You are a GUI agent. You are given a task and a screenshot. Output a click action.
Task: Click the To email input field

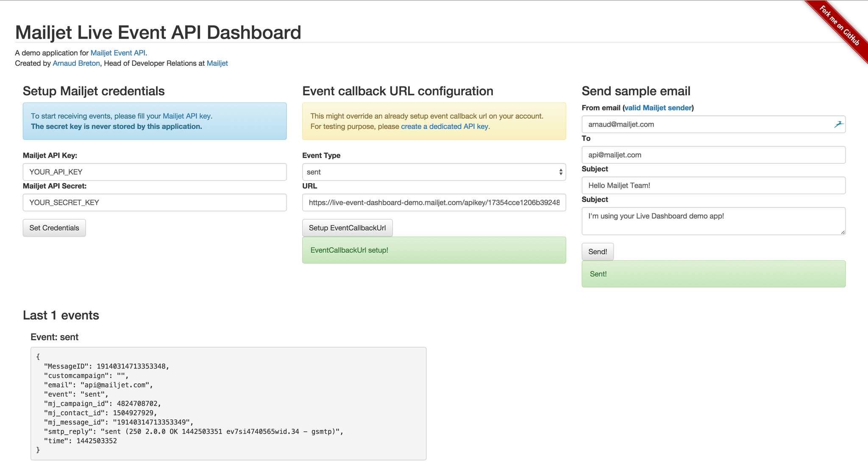[x=713, y=155]
